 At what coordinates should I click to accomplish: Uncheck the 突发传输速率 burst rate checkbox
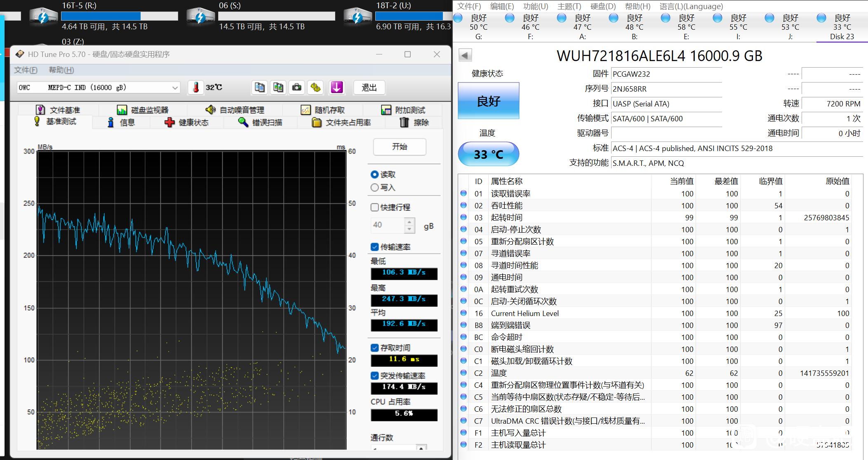click(374, 375)
